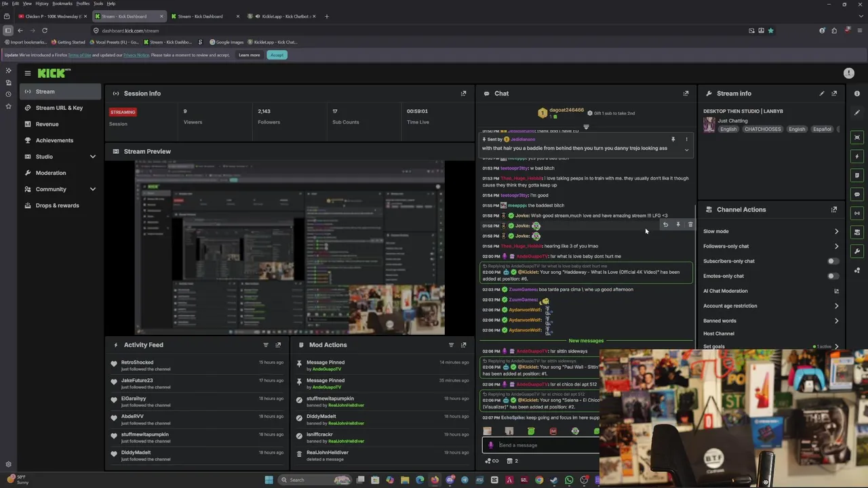Pop out the Mod Actions panel

coord(463,345)
